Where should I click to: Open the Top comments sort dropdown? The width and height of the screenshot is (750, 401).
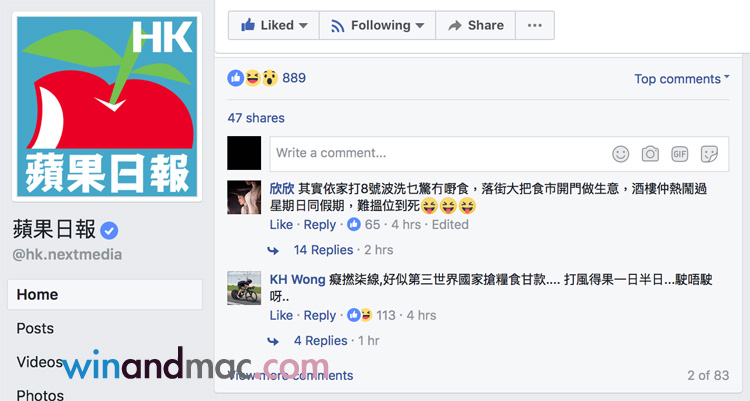(x=682, y=79)
